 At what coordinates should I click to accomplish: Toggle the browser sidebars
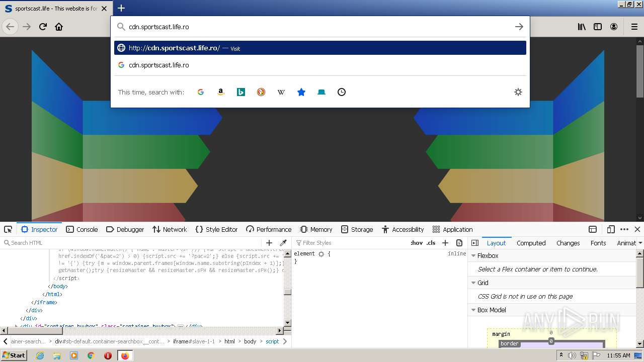pos(598,27)
